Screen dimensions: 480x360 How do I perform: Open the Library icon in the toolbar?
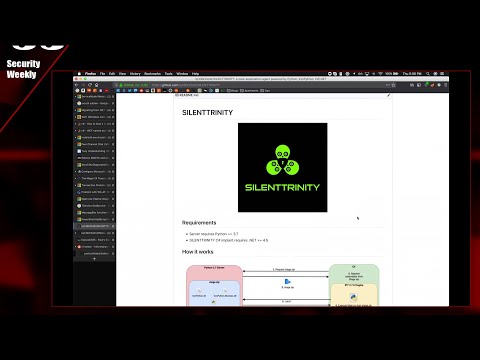[x=412, y=85]
